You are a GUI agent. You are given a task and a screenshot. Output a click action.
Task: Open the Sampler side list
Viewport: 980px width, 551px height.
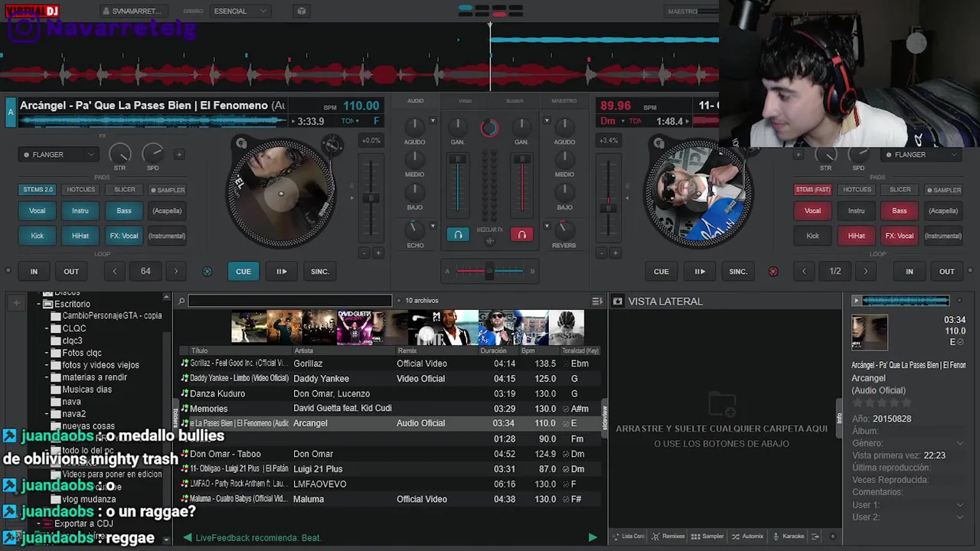tap(708, 536)
